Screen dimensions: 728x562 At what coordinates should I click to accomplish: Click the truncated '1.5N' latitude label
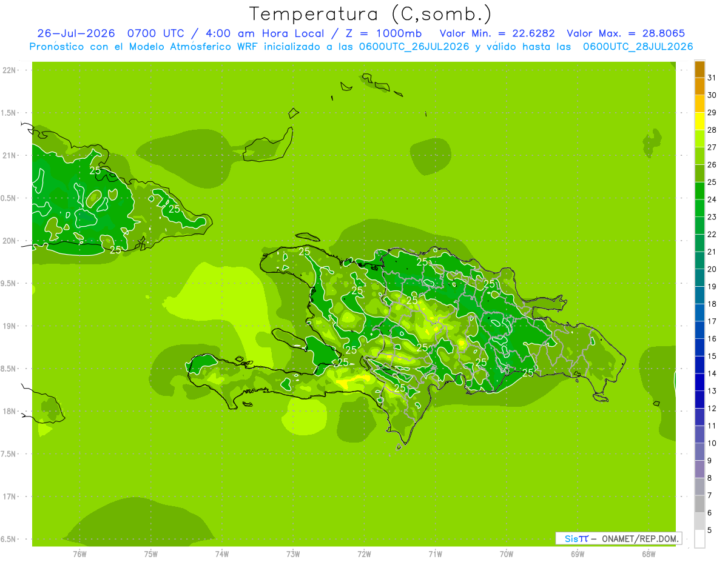pos(8,113)
